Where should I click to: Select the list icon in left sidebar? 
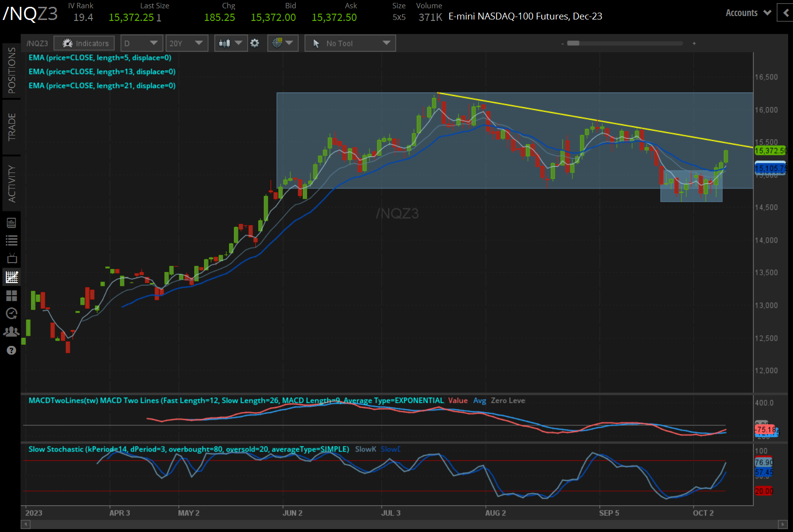pos(12,240)
